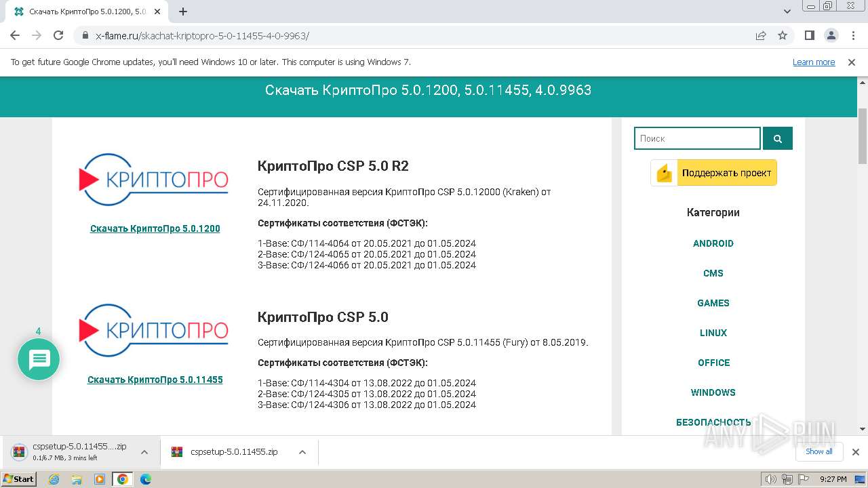This screenshot has width=868, height=488.
Task: Click the page scrollbar thumb
Action: (x=863, y=136)
